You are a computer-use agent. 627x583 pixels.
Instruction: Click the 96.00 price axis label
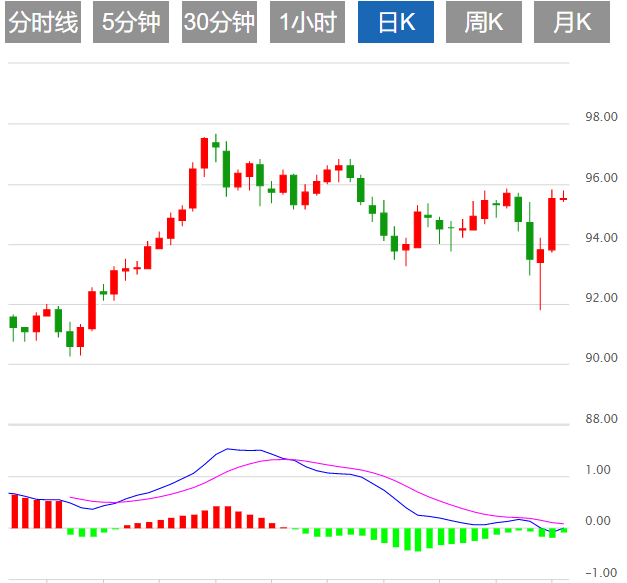[601, 178]
